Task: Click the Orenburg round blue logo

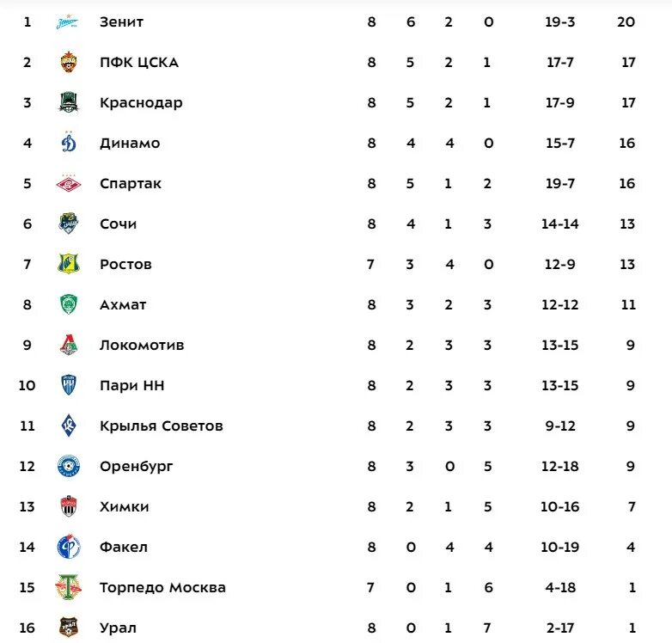Action: [68, 466]
